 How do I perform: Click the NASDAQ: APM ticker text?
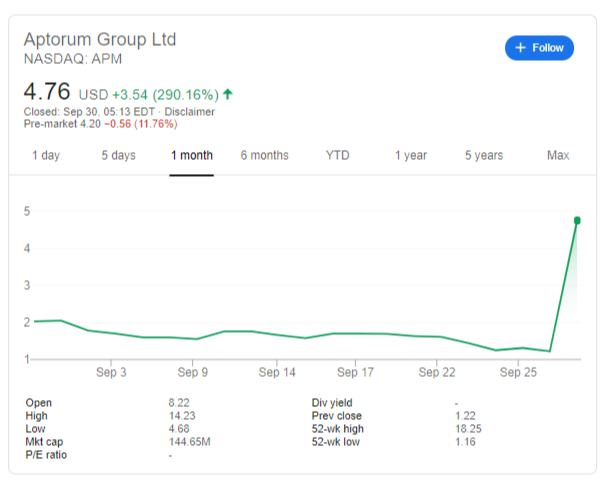coord(73,59)
